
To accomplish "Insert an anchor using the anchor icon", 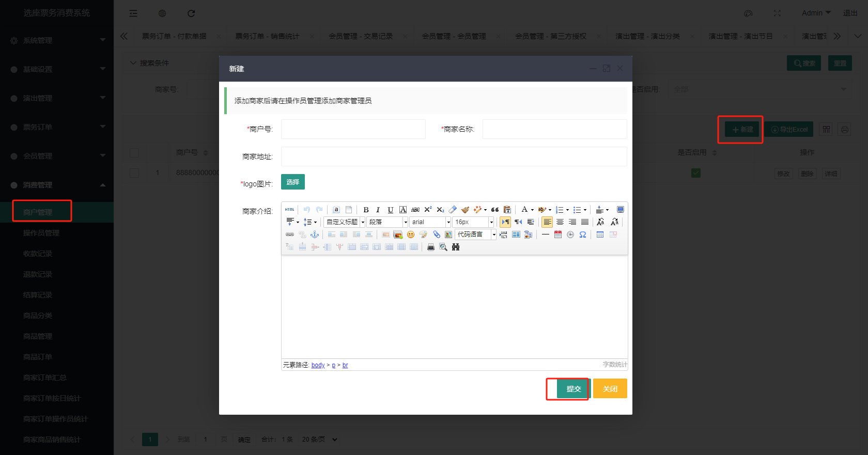I will [315, 234].
